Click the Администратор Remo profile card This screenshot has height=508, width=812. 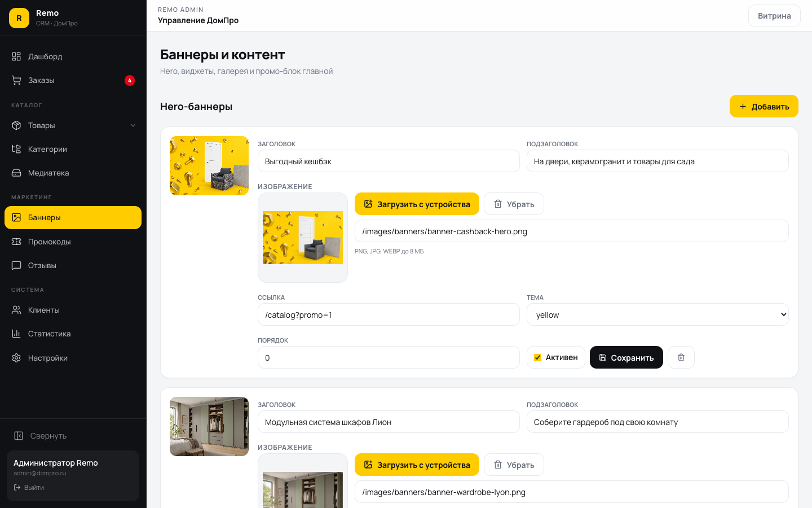point(73,476)
